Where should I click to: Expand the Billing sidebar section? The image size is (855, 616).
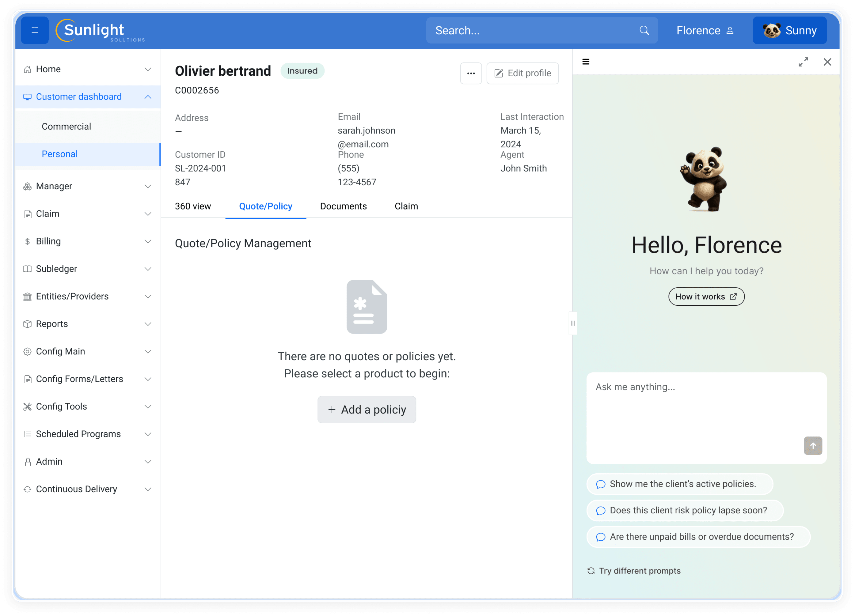point(148,241)
